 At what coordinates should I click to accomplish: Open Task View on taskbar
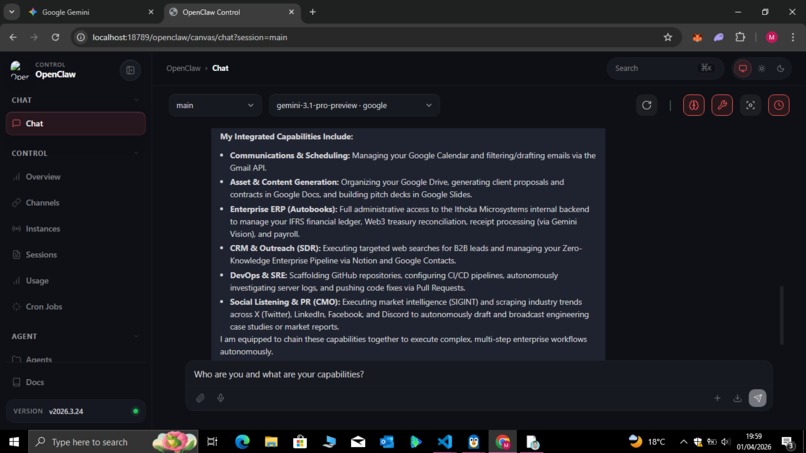212,442
